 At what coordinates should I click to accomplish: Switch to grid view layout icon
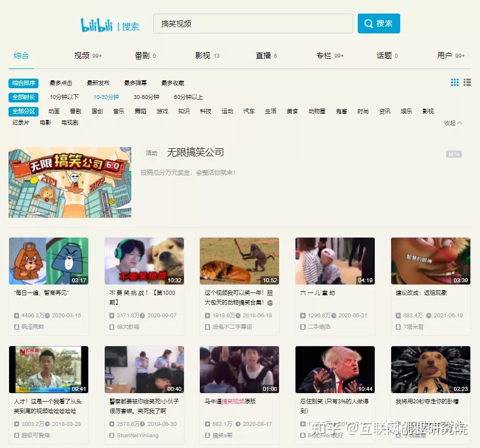pos(455,83)
